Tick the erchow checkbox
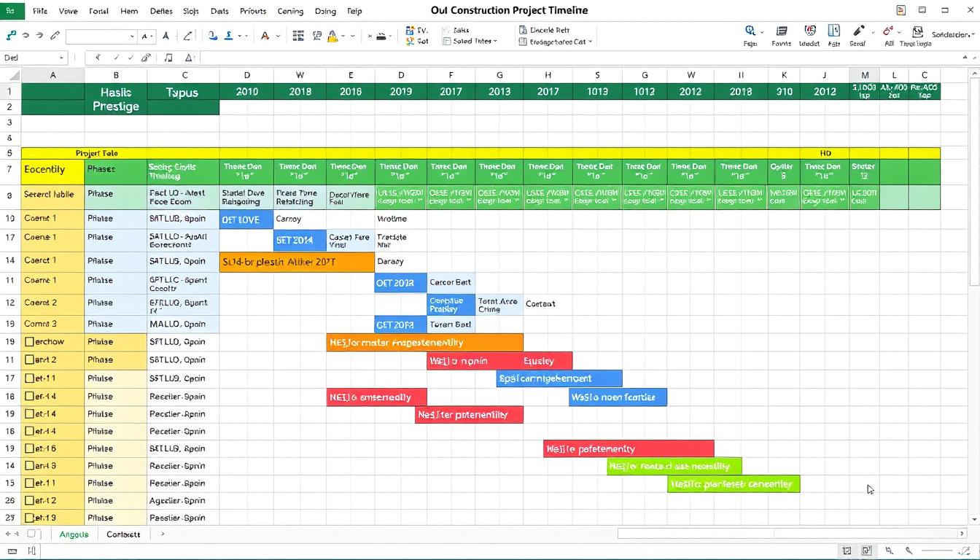This screenshot has width=980, height=560. [29, 341]
